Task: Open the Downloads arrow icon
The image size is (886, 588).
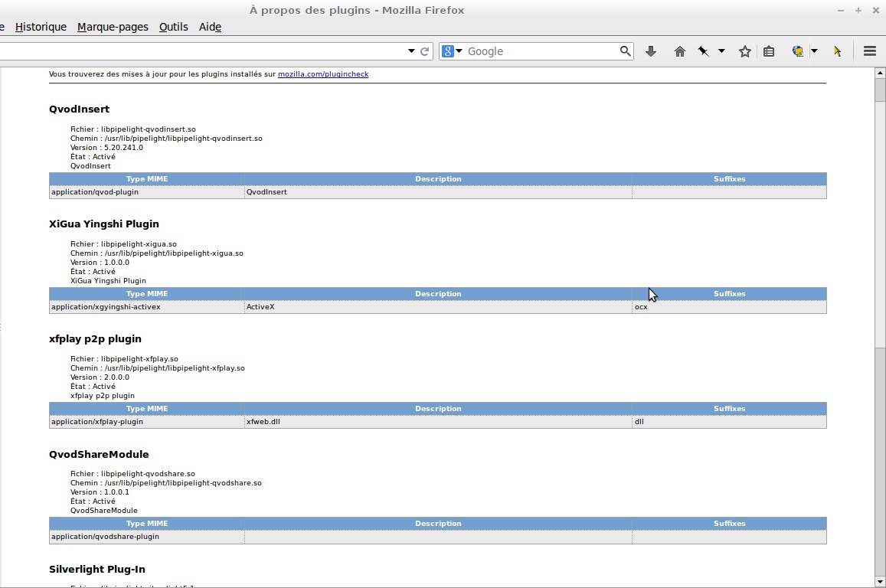Action: [x=650, y=51]
